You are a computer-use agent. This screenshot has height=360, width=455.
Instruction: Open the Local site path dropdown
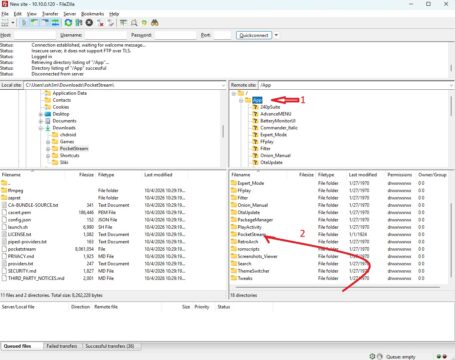pyautogui.click(x=223, y=85)
